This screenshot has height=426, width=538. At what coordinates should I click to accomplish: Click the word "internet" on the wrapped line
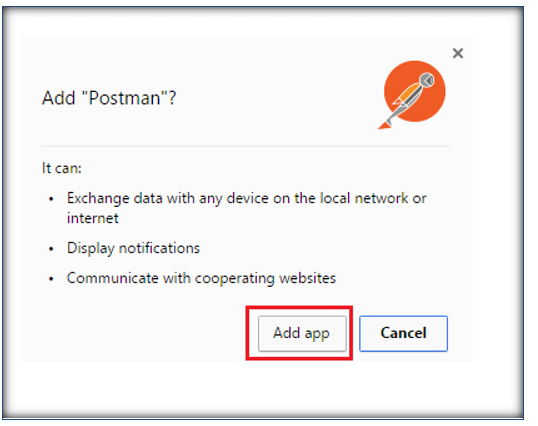pos(93,218)
